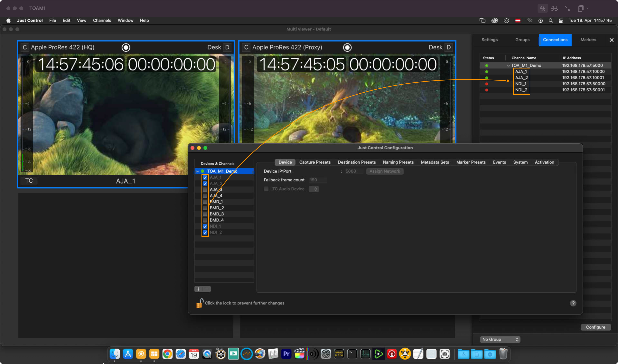
Task: Remove the selected device with the minus button
Action: [x=207, y=289]
